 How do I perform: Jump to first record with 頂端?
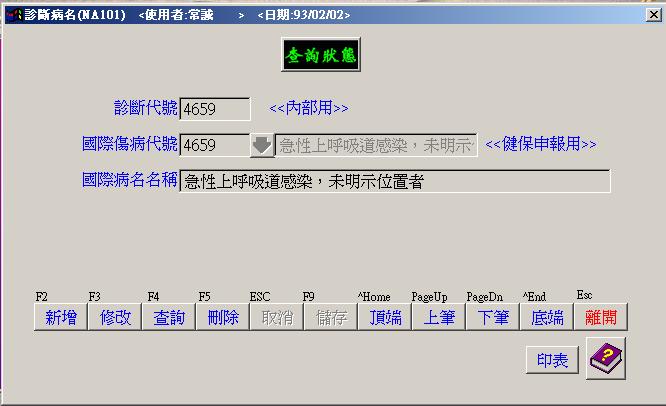coord(385,318)
